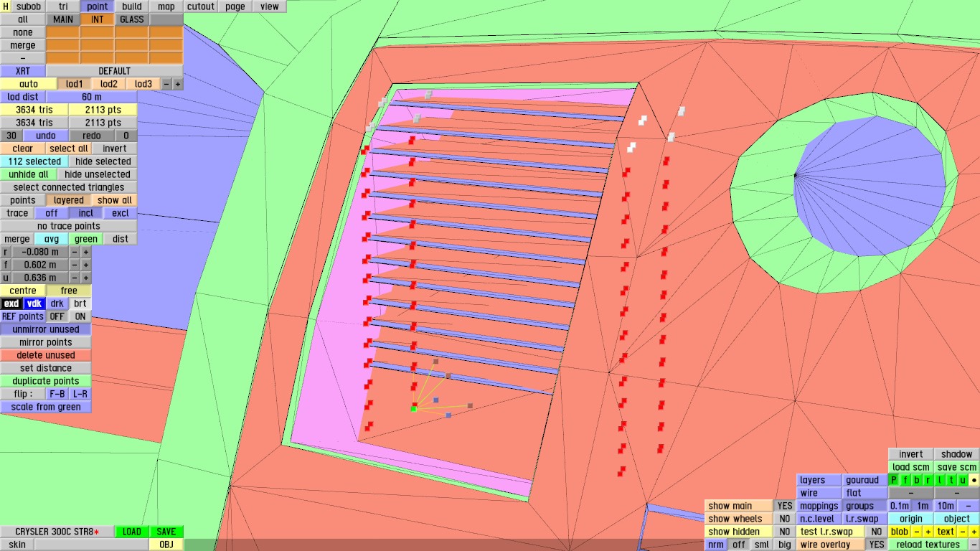Flip selection with the F-B button
The width and height of the screenshot is (980, 551).
pyautogui.click(x=57, y=394)
